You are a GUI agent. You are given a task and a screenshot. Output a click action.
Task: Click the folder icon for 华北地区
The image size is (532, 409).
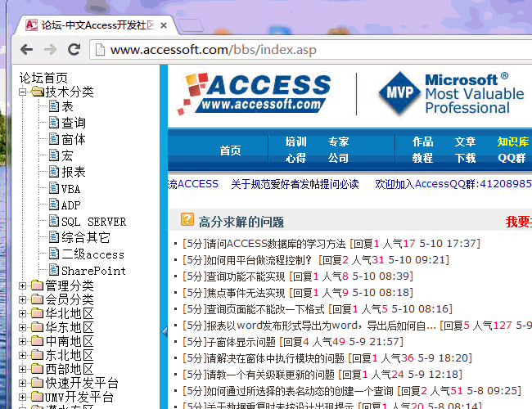click(38, 313)
